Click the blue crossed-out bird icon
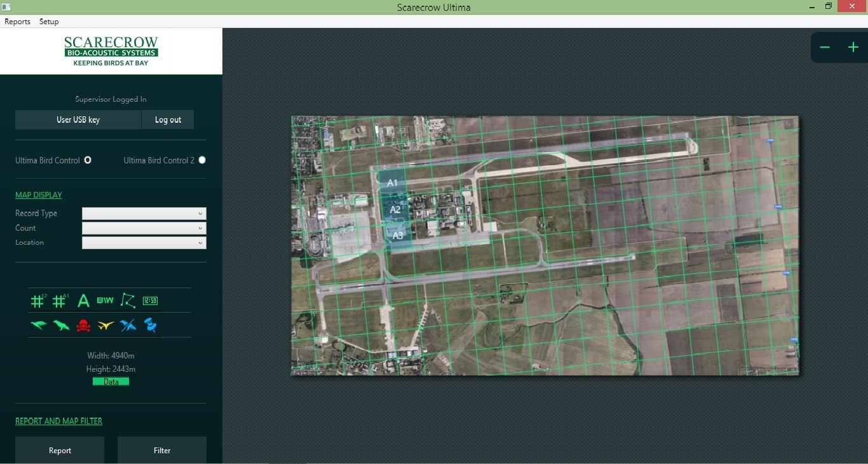 (128, 325)
